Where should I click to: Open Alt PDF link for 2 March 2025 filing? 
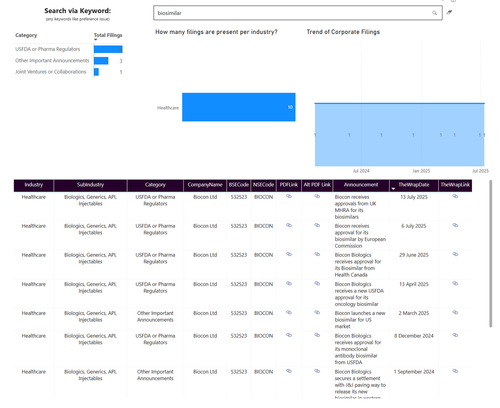click(x=317, y=313)
